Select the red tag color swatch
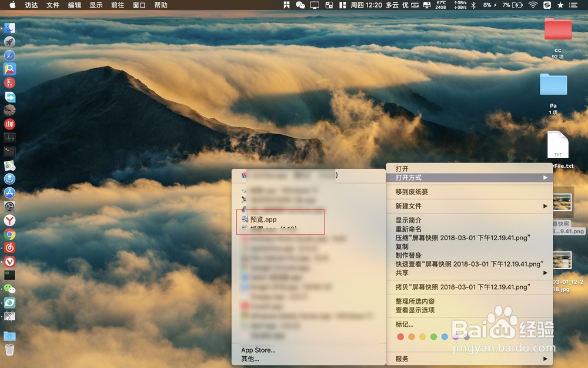 (400, 336)
